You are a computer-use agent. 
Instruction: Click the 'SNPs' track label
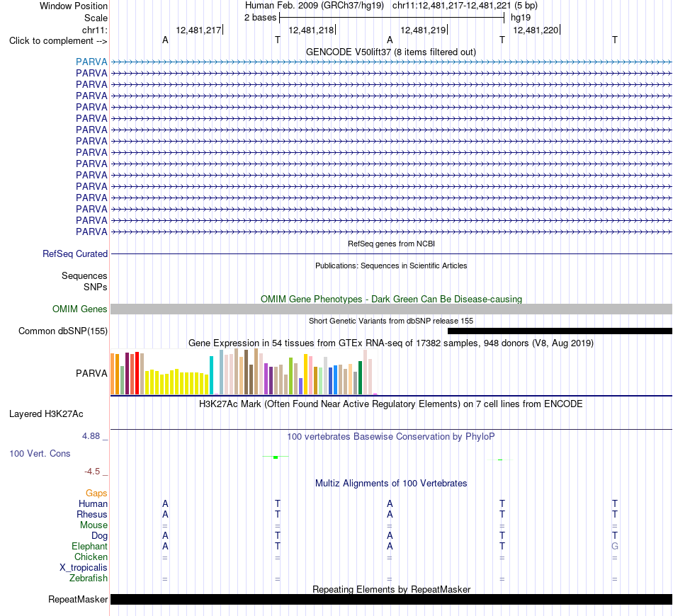pyautogui.click(x=96, y=287)
